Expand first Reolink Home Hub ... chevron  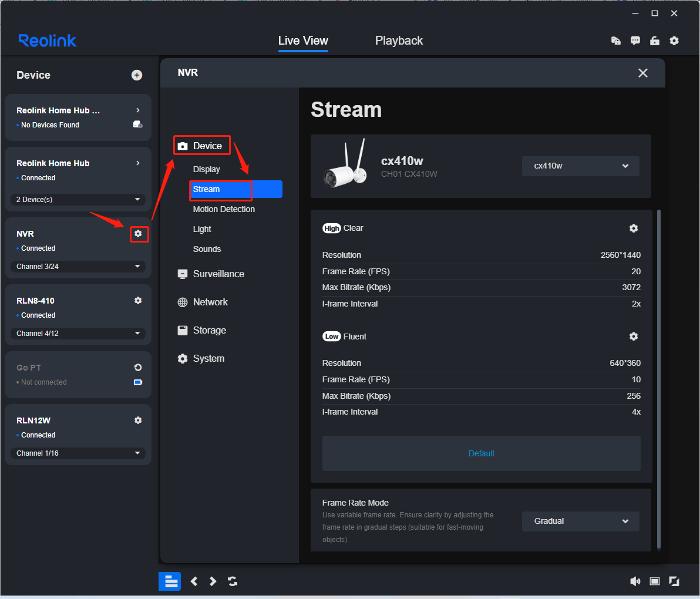(x=138, y=110)
